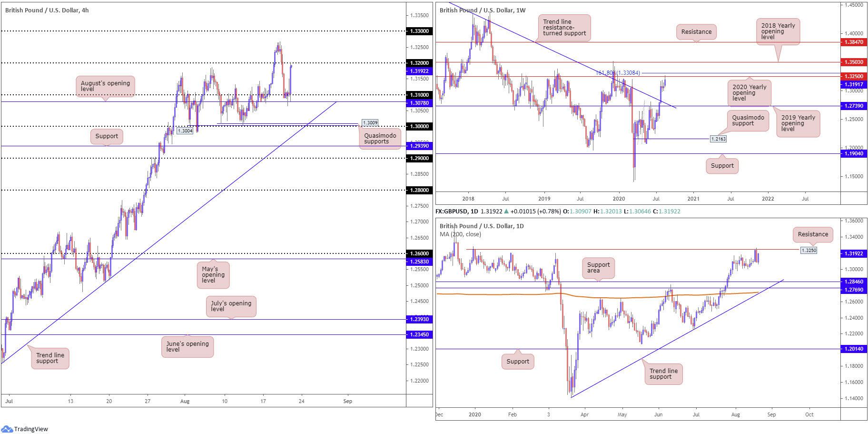Click the red 1.35030 price tag

click(x=853, y=62)
